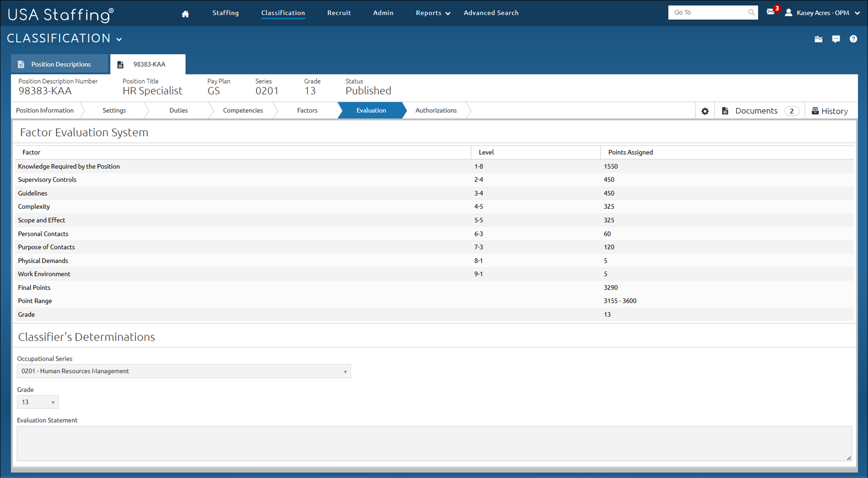Click the points value 1550
Viewport: 868px width, 478px height.
(611, 166)
